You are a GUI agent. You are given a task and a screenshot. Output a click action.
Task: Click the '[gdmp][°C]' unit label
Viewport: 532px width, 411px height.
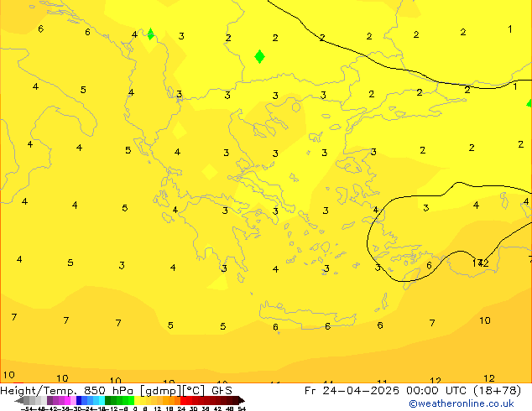[172, 391]
